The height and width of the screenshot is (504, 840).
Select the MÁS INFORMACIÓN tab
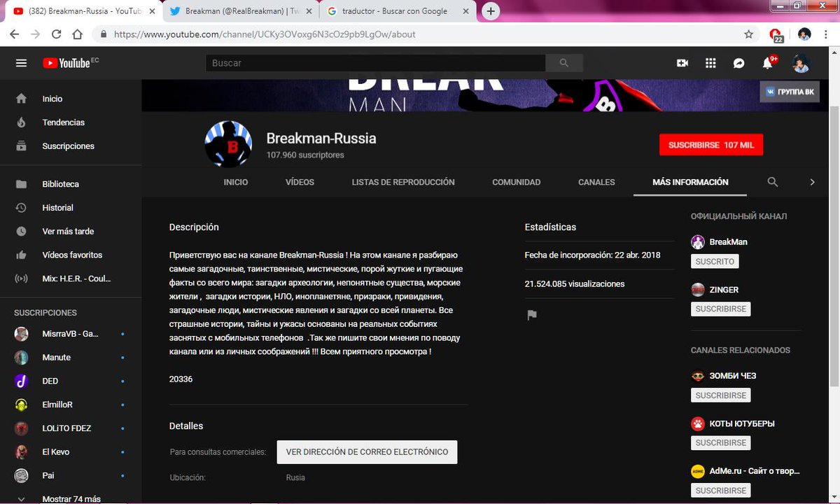690,182
